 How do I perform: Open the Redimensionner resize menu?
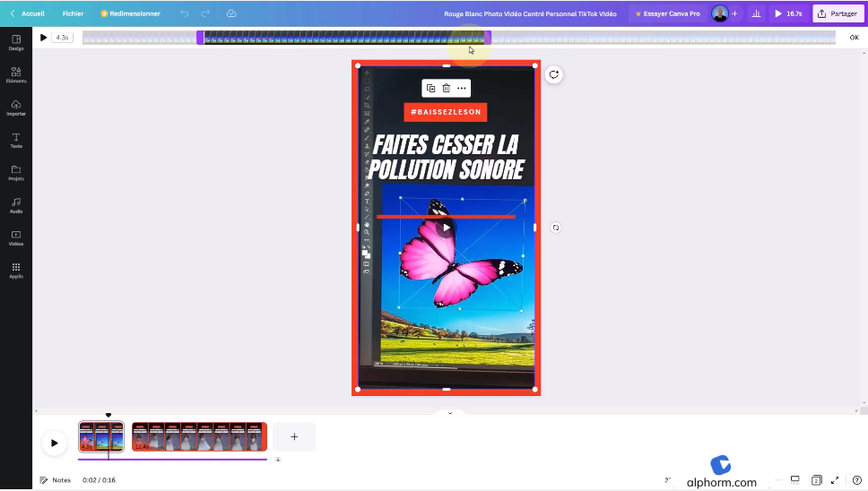click(131, 13)
